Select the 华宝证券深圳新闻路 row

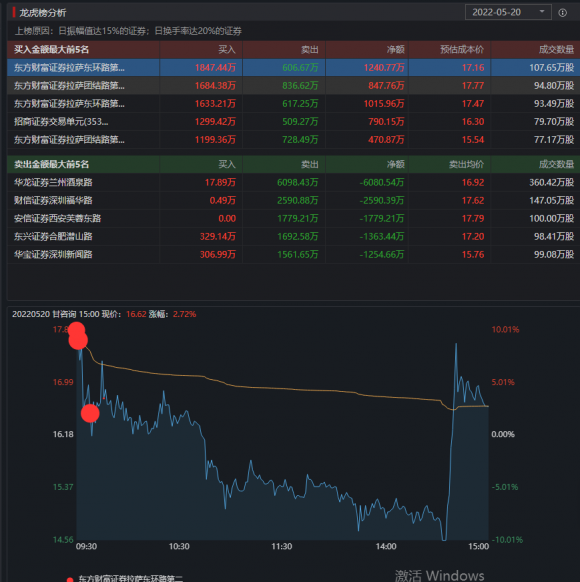pyautogui.click(x=293, y=254)
